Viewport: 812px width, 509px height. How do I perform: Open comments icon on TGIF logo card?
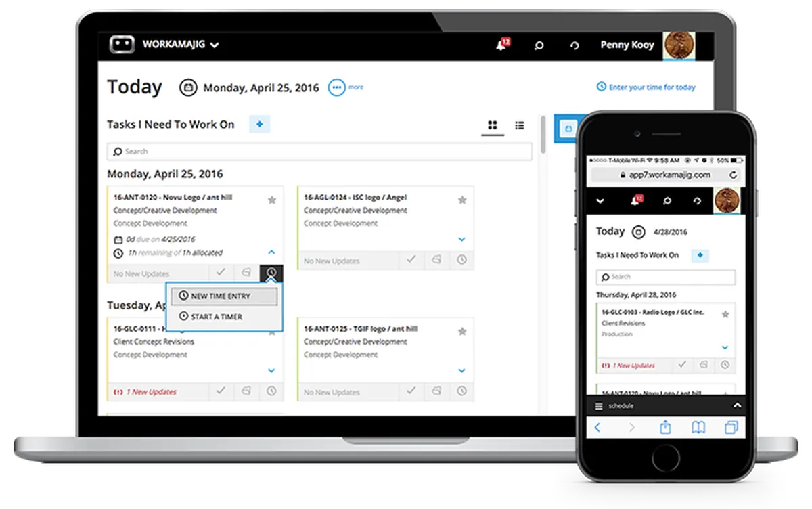[x=436, y=391]
